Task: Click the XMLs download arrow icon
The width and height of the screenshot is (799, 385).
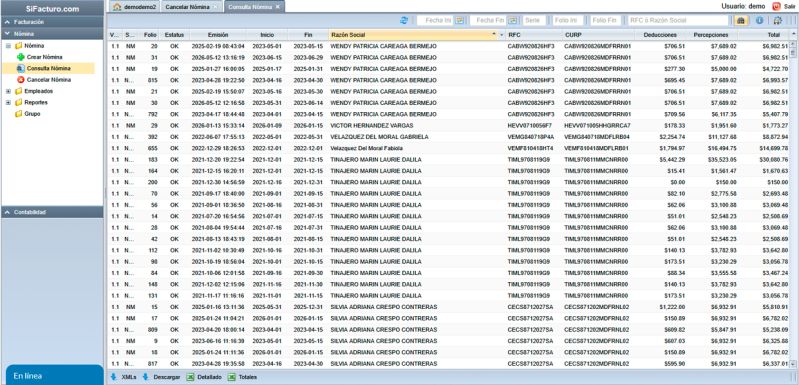Action: [x=114, y=377]
